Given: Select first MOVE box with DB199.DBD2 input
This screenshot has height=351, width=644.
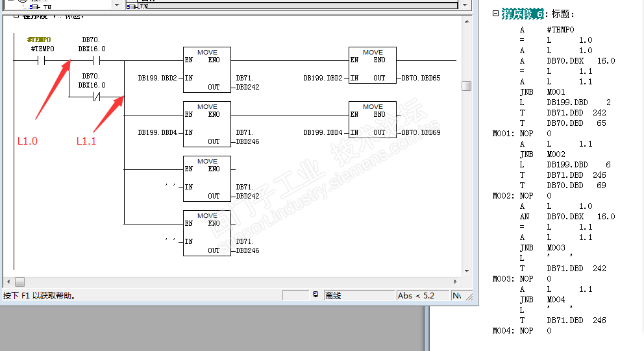Looking at the screenshot, I should coord(207,70).
